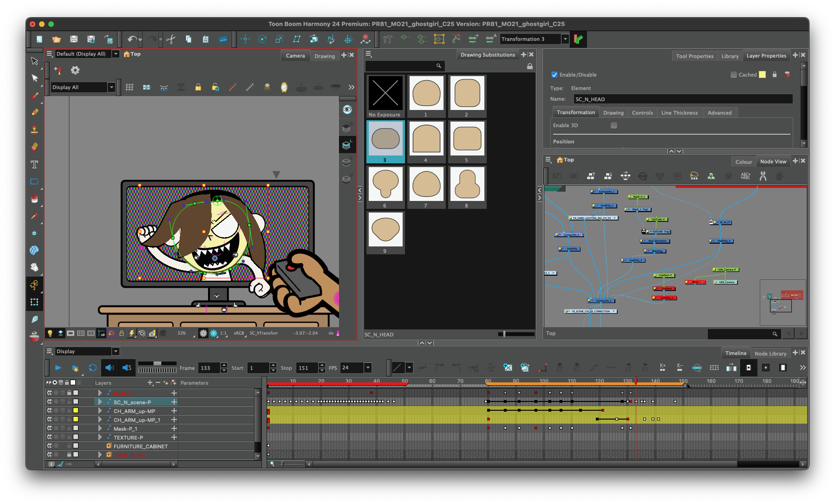Select the Rectangle tool in the left toolbar

point(34,181)
